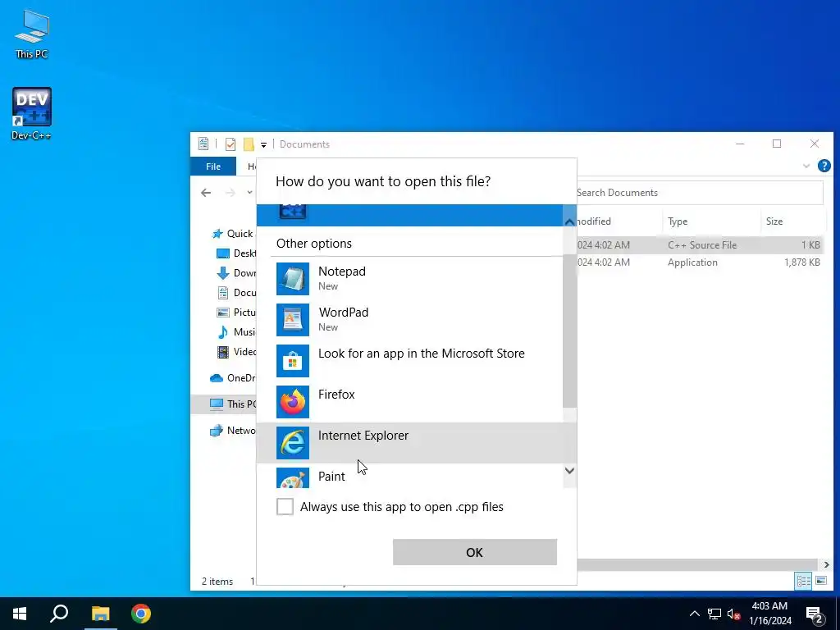Click File Explorer on the taskbar
This screenshot has width=840, height=630.
(100, 614)
